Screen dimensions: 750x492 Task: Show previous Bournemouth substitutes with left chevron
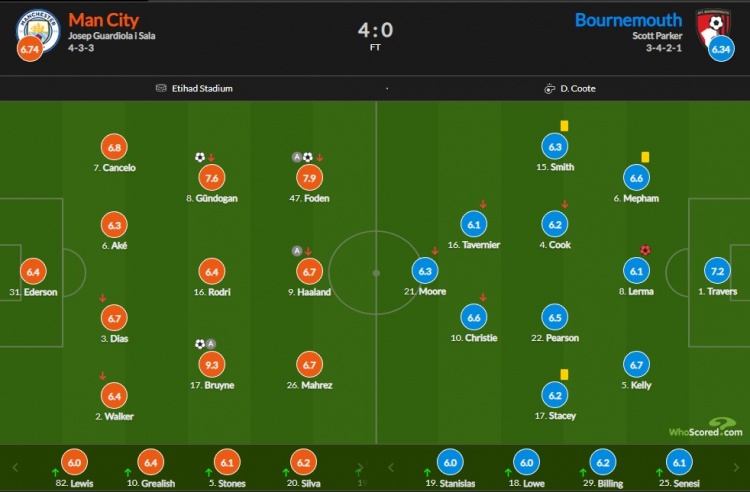(391, 467)
